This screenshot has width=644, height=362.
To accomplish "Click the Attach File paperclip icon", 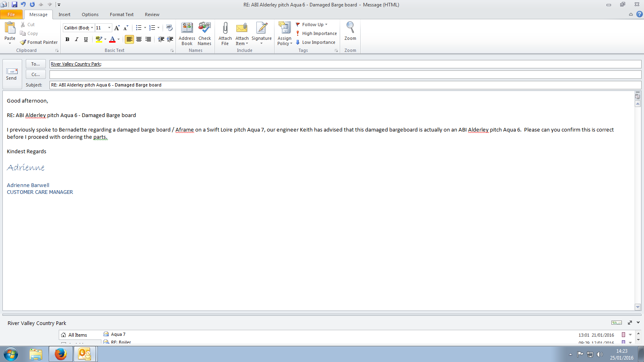I will [225, 28].
